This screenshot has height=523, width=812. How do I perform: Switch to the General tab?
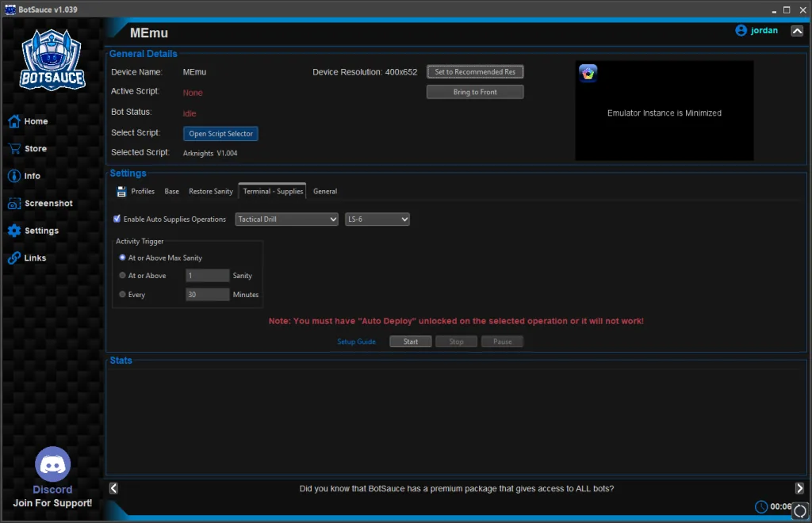(324, 192)
